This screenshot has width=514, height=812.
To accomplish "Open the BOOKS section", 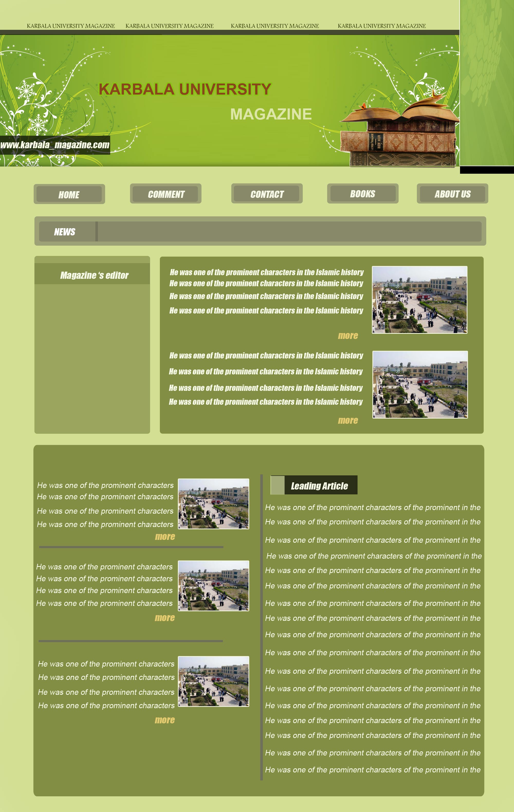I will (x=363, y=194).
